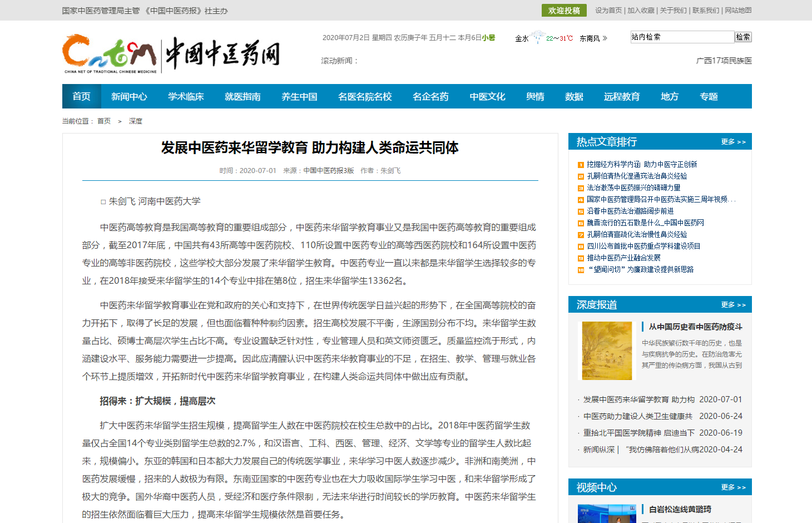
Task: Open the 深度报道 painting thumbnail
Action: coord(607,351)
